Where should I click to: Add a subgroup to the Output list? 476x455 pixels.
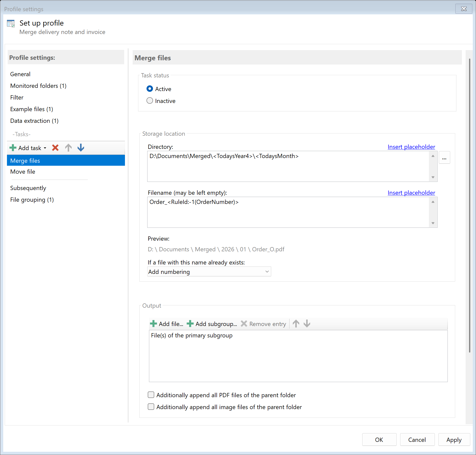tap(212, 324)
